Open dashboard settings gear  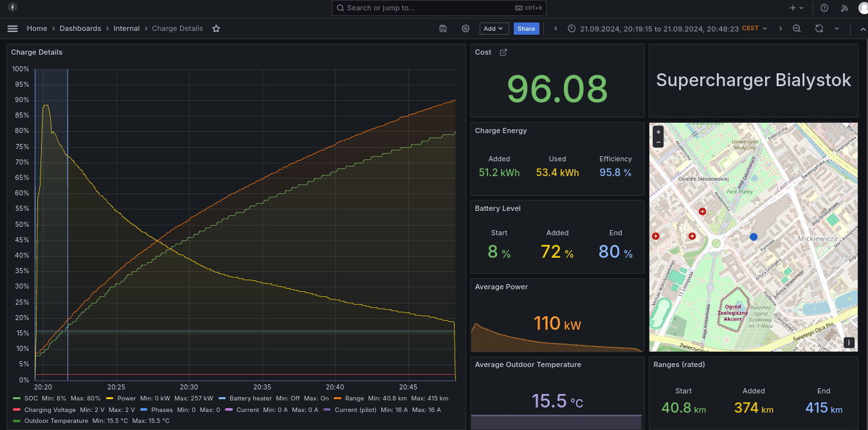point(466,28)
